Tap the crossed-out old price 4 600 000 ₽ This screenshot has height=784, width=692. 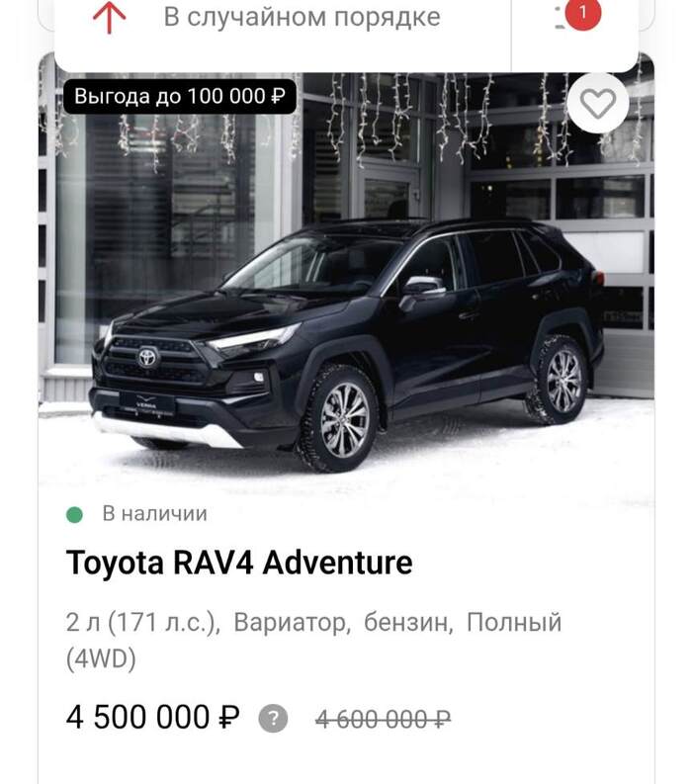[x=383, y=720]
